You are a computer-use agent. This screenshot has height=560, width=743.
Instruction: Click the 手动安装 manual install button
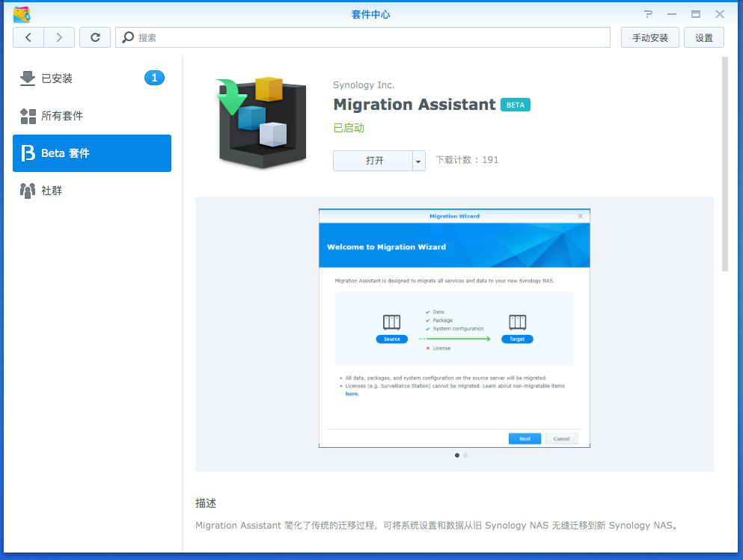(x=649, y=37)
